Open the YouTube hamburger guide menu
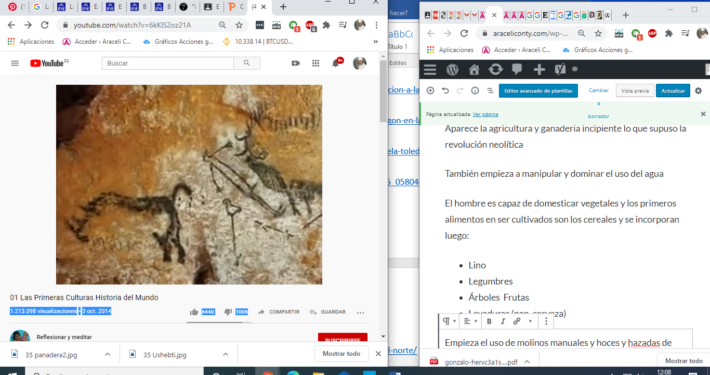The height and width of the screenshot is (375, 710). coord(15,63)
